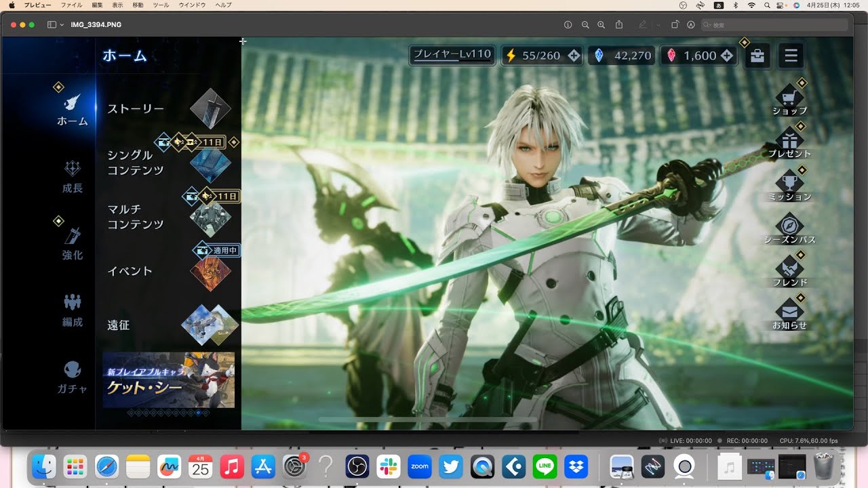Expand the markup pencil dropdown arrow
The width and height of the screenshot is (868, 488).
[x=658, y=25]
